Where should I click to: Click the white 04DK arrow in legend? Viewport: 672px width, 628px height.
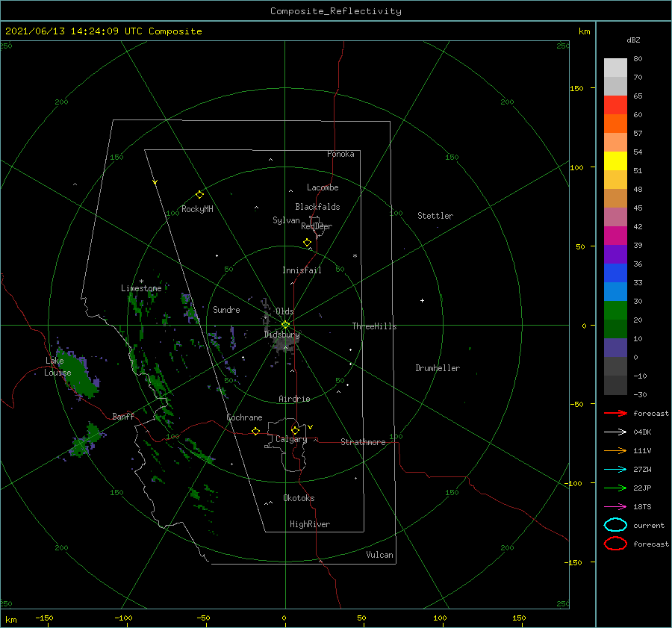coord(615,432)
